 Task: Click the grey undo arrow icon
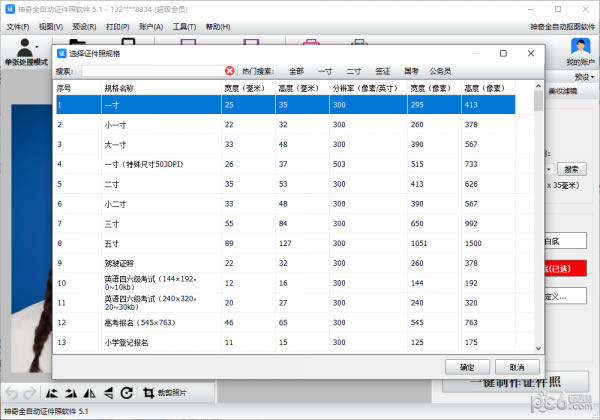11,393
